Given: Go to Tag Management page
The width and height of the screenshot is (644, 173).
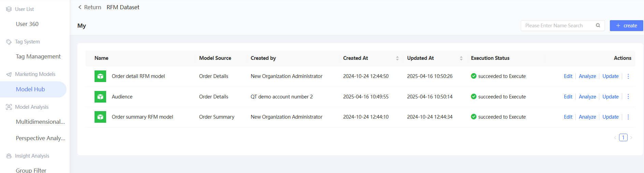Looking at the screenshot, I should [38, 56].
